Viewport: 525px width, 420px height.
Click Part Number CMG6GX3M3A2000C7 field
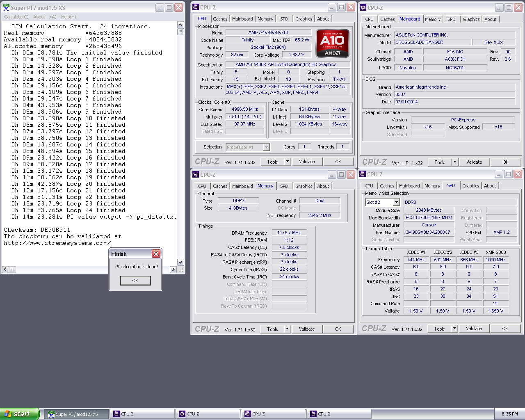[x=429, y=232]
